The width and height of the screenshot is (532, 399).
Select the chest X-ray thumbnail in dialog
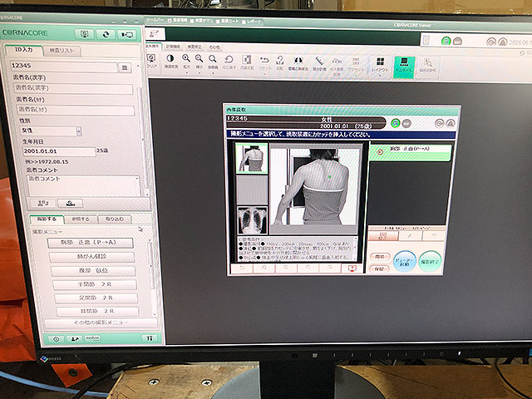[252, 220]
